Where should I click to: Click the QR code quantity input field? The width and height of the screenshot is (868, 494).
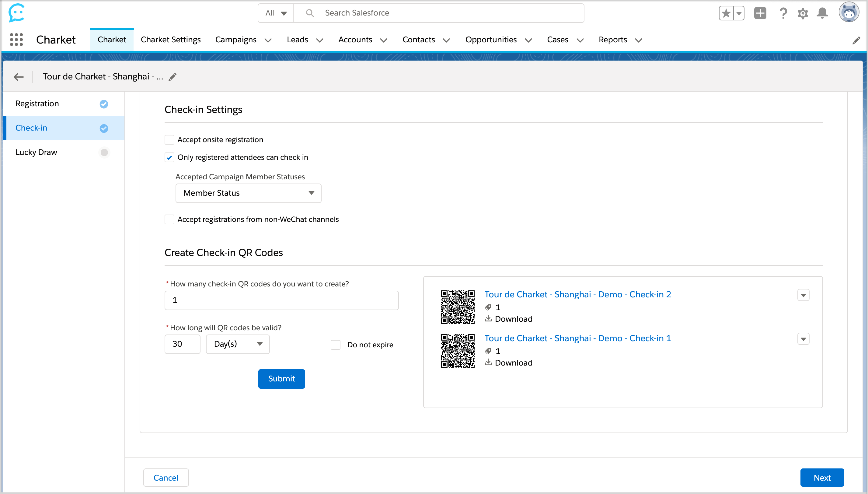coord(281,300)
